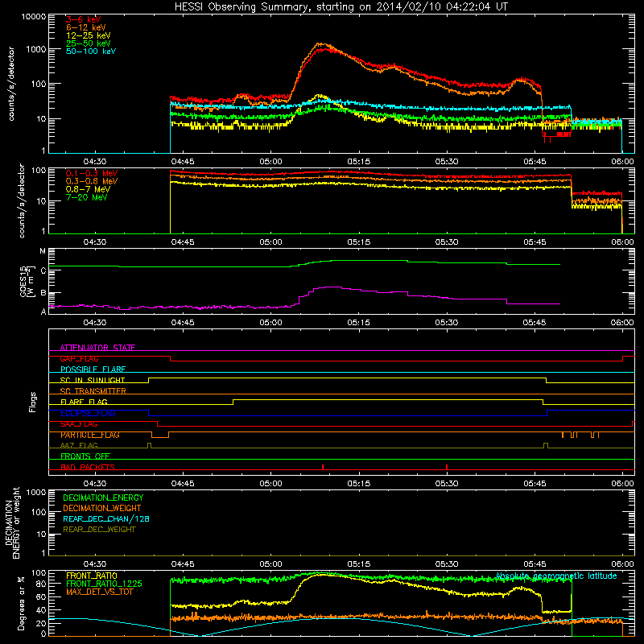644x644 pixels.
Task: Click the 0.8-7 MeV legend label
Action: (88, 189)
